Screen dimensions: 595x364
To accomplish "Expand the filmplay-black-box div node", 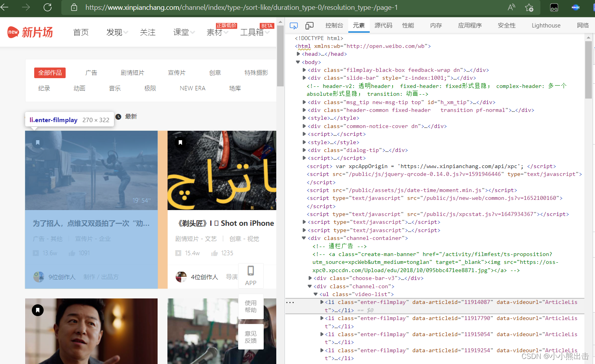I will click(304, 70).
